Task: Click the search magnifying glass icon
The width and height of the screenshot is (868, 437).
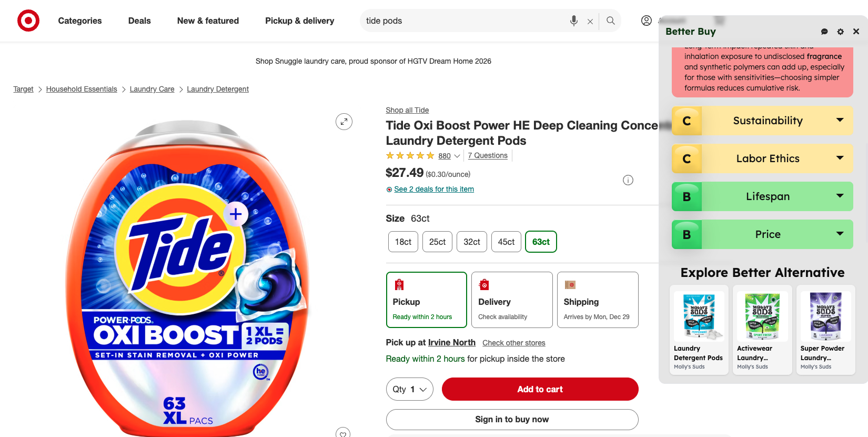Action: (610, 21)
